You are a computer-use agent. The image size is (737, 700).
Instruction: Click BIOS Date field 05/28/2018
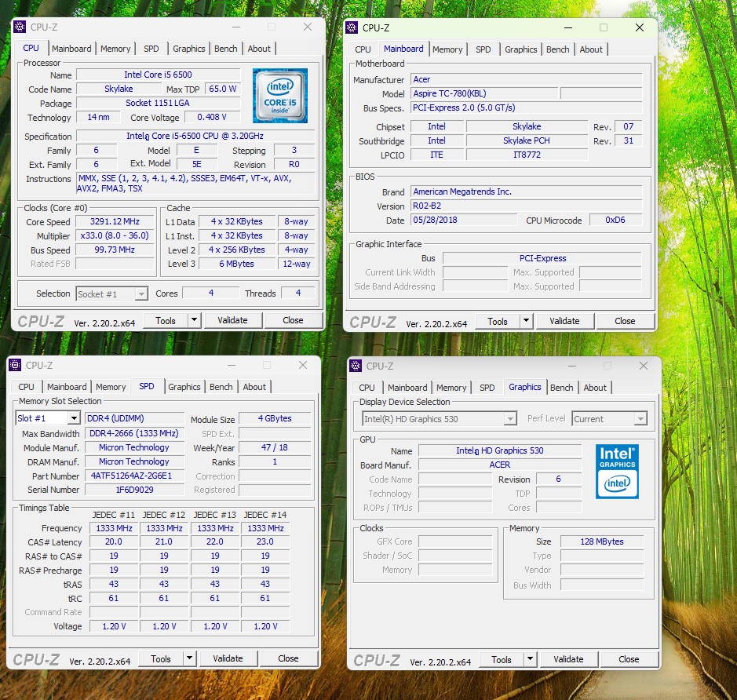click(x=463, y=220)
